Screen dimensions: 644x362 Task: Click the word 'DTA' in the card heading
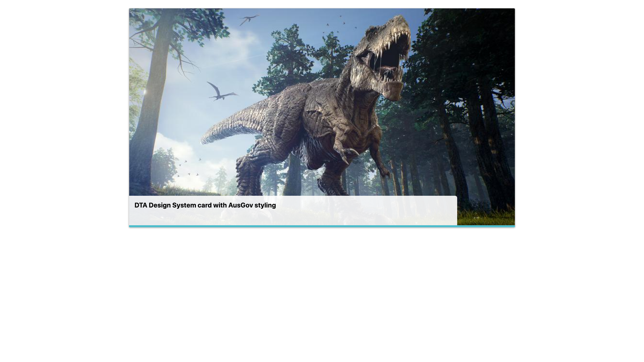click(x=141, y=205)
